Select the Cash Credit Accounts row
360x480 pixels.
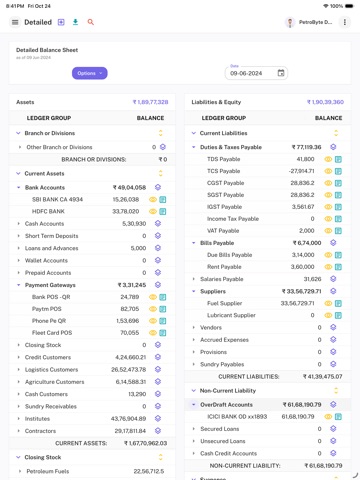267,453
